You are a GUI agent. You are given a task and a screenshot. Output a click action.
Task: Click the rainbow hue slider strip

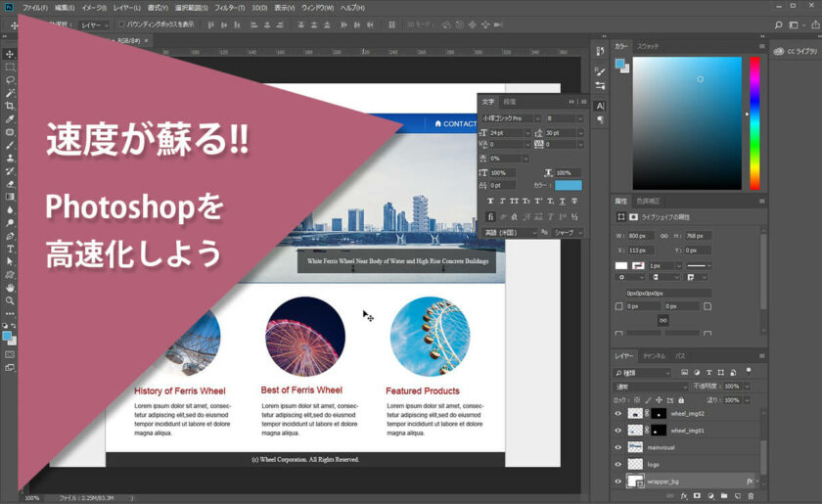click(x=754, y=123)
